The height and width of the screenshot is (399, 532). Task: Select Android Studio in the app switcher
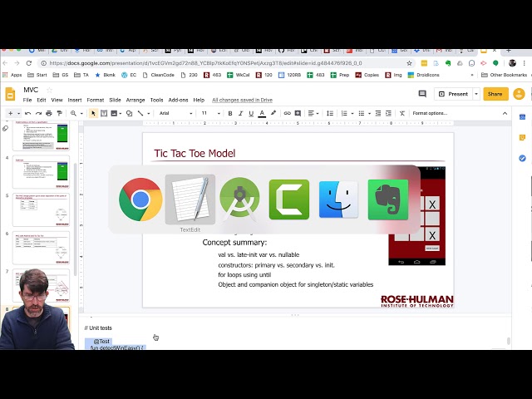pos(239,199)
